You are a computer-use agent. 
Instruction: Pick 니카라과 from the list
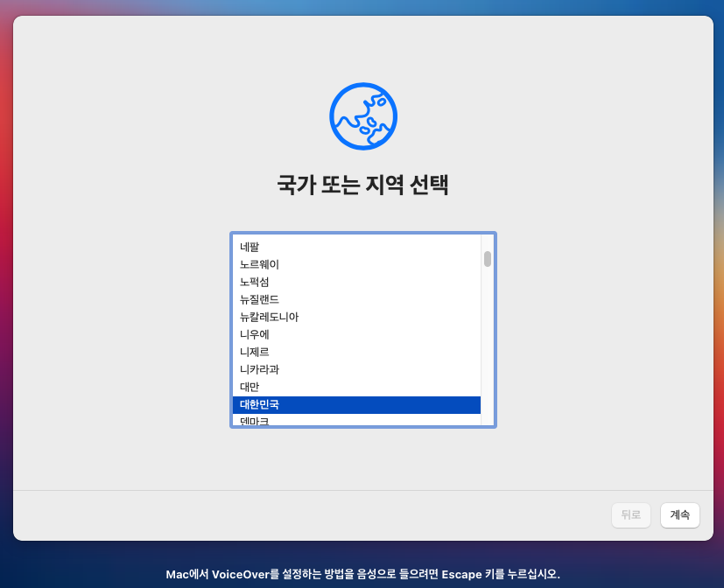click(x=356, y=370)
